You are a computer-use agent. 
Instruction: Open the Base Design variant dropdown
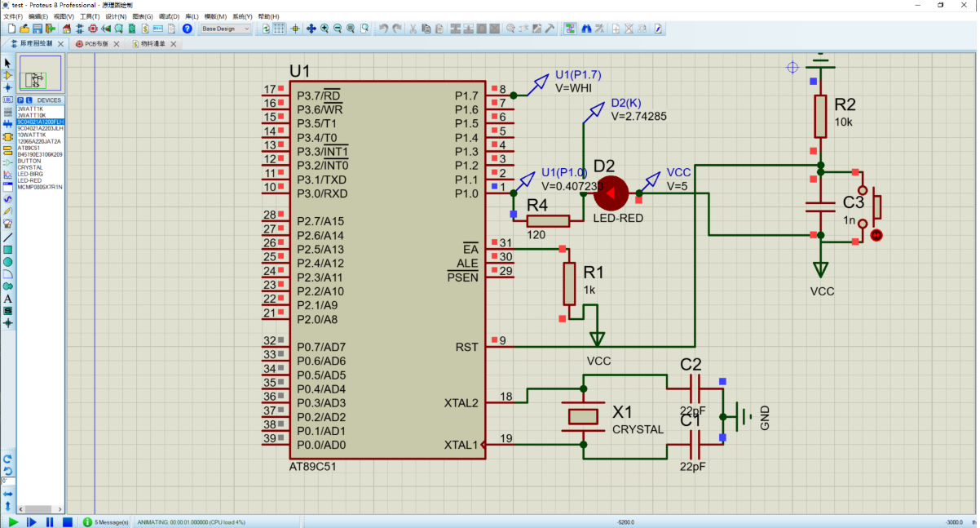[x=226, y=29]
